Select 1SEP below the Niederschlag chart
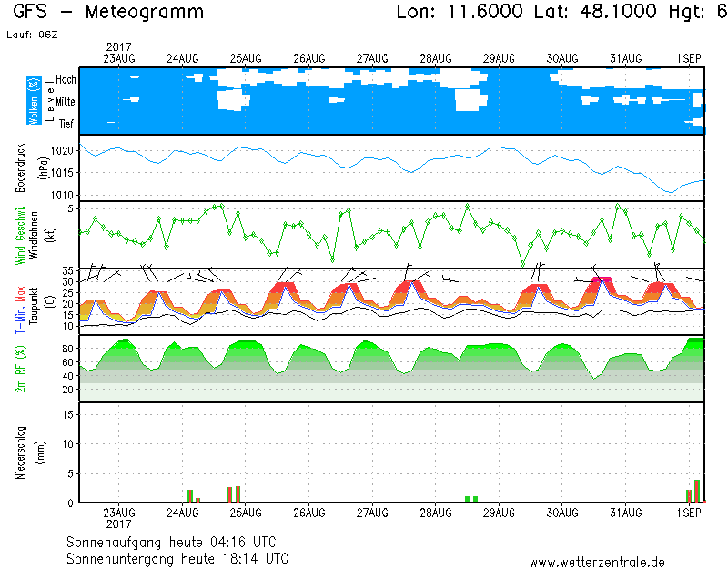728x569 pixels. tap(689, 513)
